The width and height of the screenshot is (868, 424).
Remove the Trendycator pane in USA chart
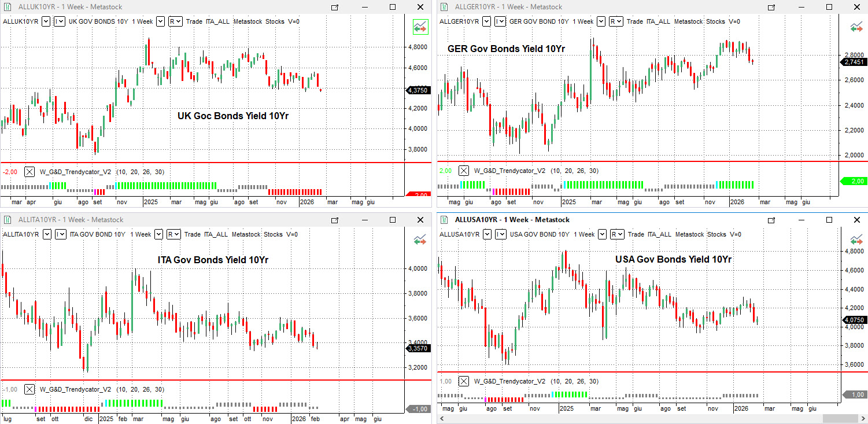[464, 381]
